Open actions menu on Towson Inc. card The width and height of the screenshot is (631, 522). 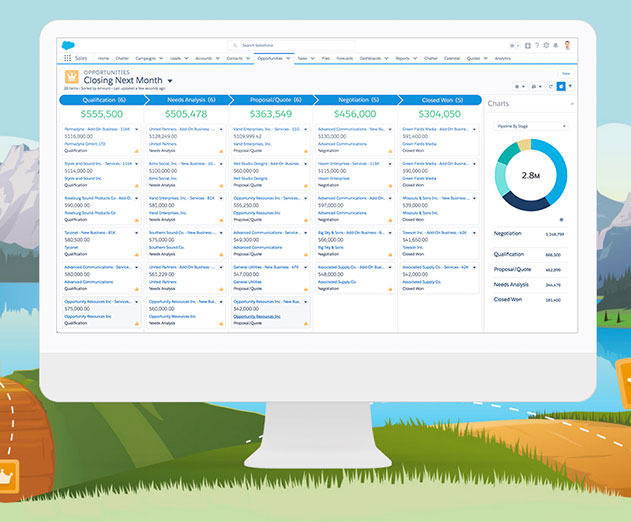pos(474,233)
